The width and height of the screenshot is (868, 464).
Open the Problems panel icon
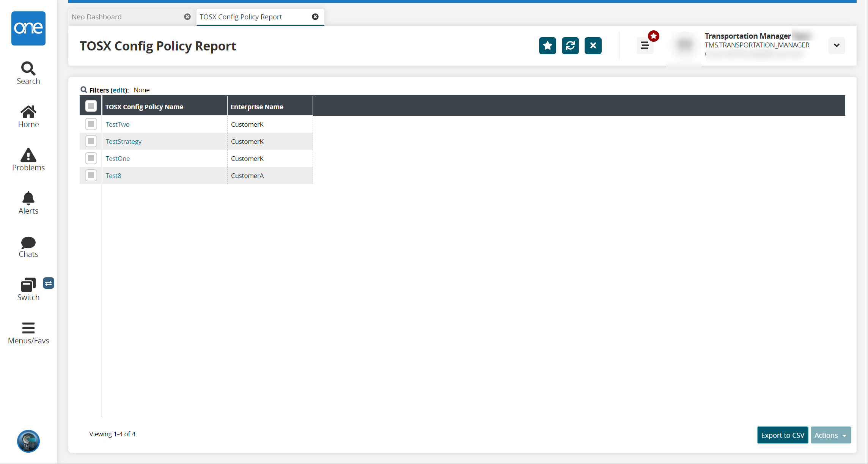click(x=28, y=160)
